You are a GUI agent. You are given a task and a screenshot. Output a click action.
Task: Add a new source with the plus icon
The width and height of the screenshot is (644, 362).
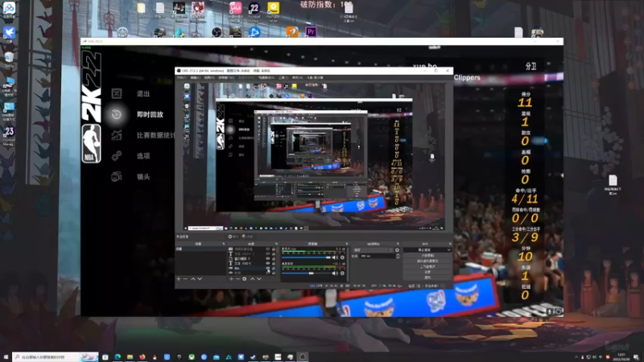click(x=231, y=279)
